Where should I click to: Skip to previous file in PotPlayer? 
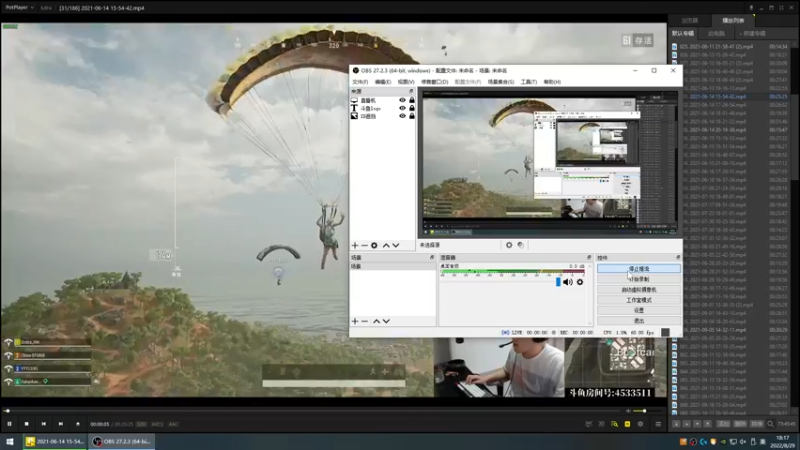pos(43,424)
